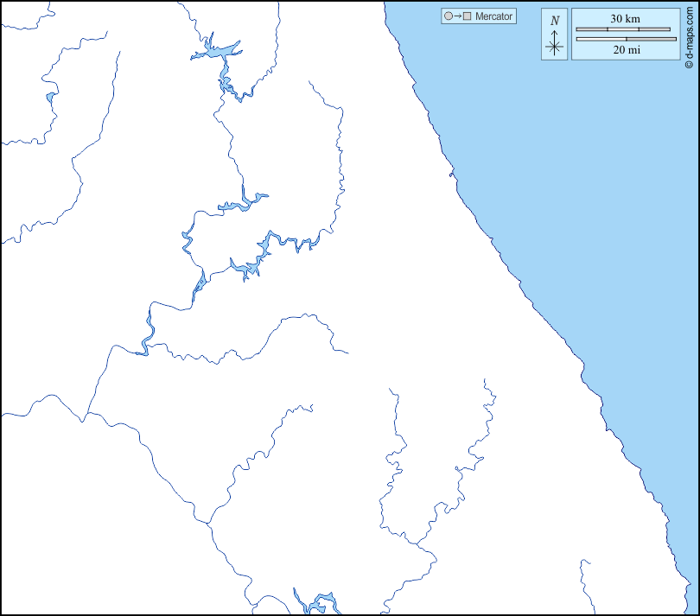Click the circle icon in projection box
The height and width of the screenshot is (616, 700).
click(448, 16)
